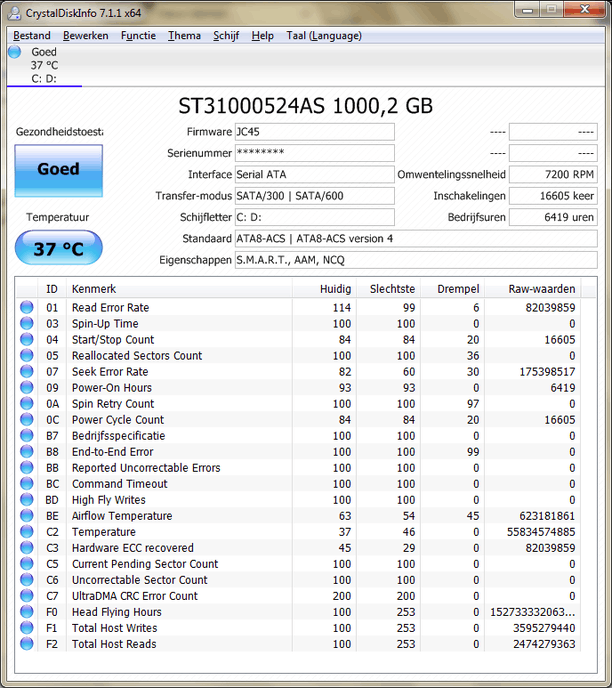Click the status orb for Airflow Temperature
Screen dimensions: 612x688
pos(27,516)
